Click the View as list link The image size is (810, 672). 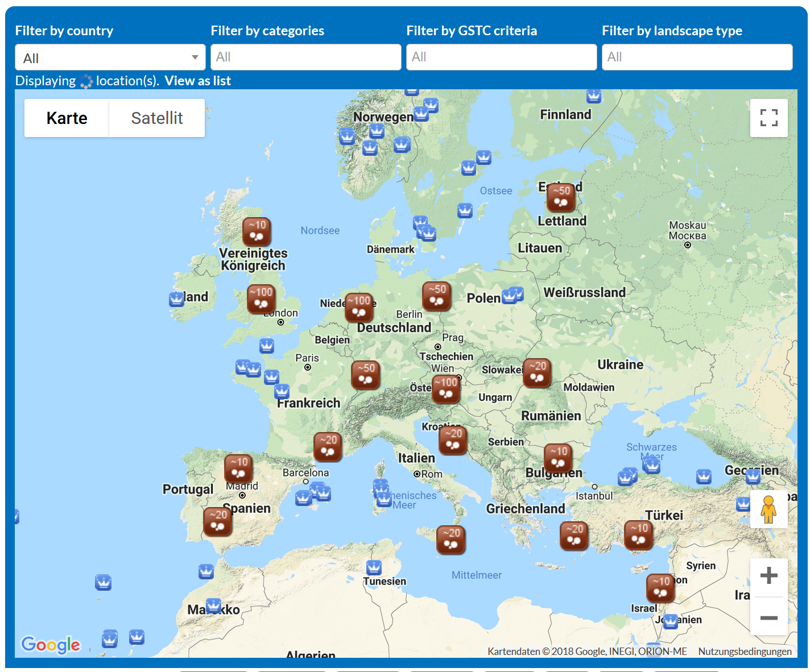click(x=197, y=81)
